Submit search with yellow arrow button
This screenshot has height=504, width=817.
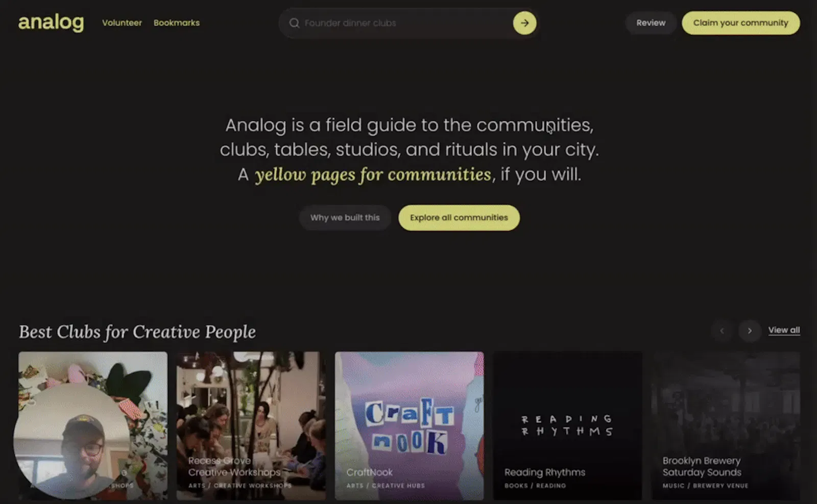pos(524,23)
